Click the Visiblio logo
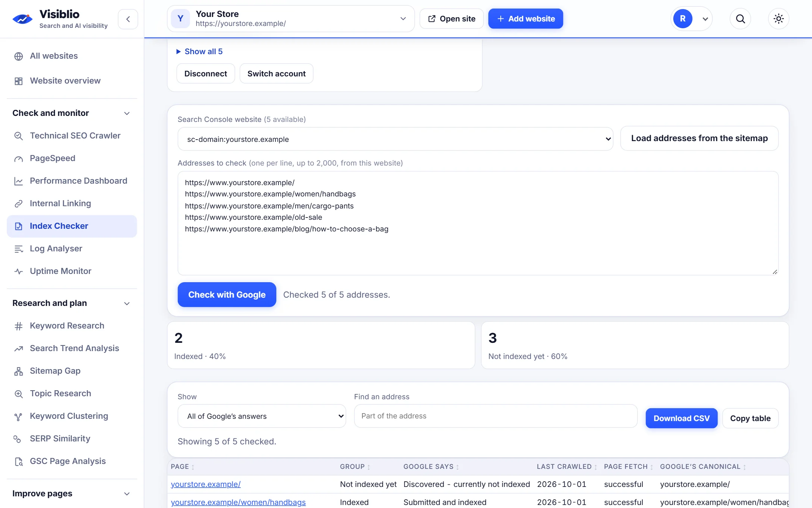The width and height of the screenshot is (812, 508). click(23, 19)
